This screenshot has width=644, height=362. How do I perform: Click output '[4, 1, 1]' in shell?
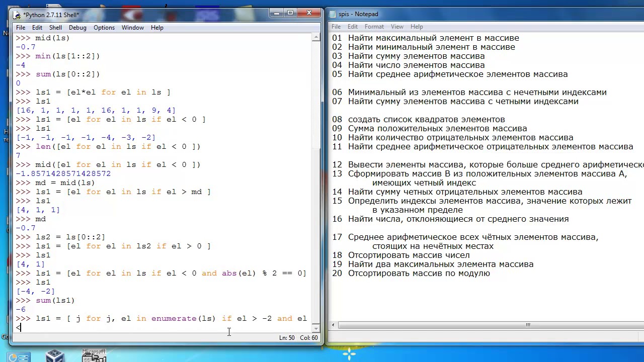pyautogui.click(x=38, y=210)
